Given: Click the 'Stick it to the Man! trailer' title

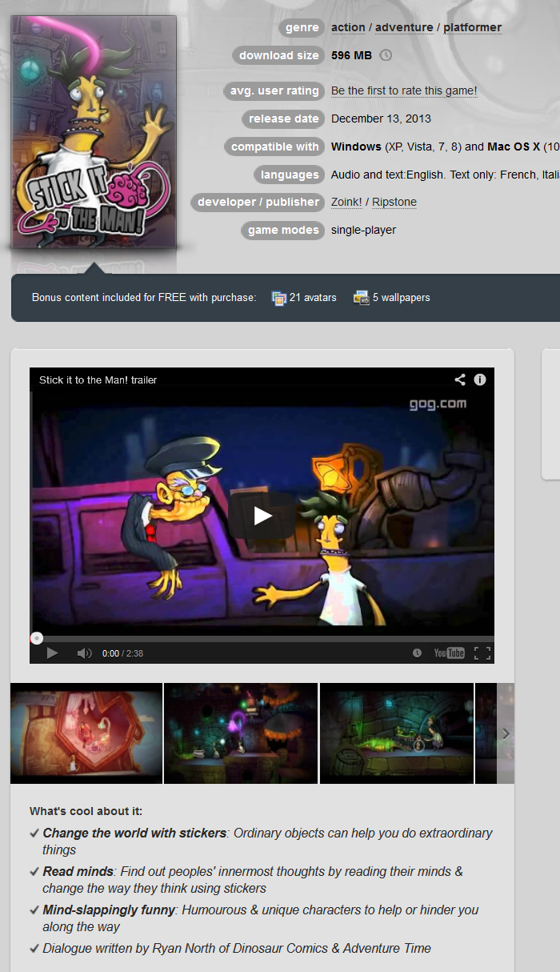Looking at the screenshot, I should coord(98,380).
